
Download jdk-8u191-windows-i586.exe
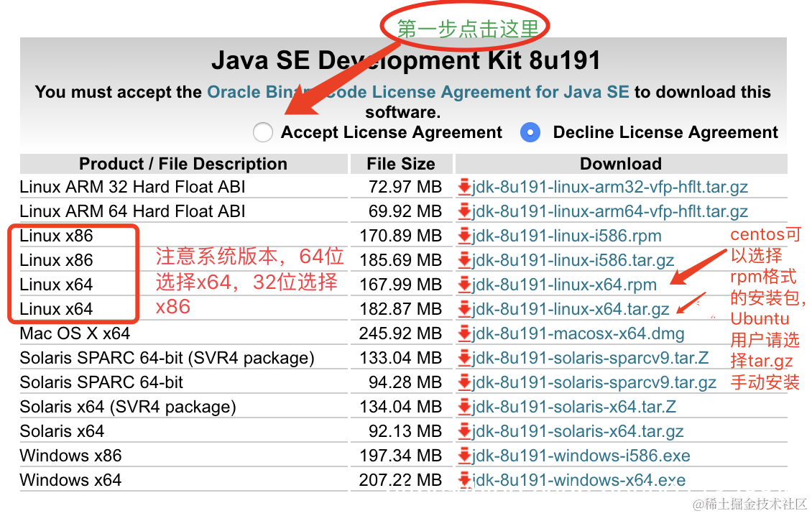pos(581,456)
